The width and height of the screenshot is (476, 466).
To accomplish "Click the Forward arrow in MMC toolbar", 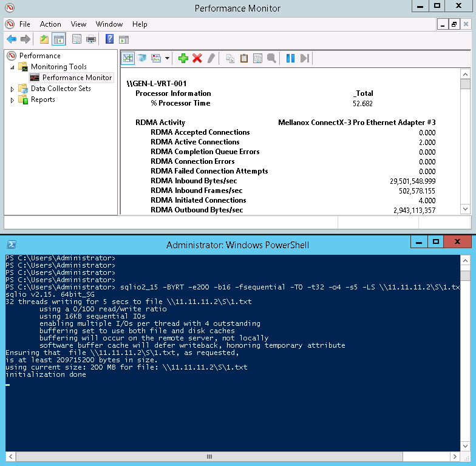I will [25, 39].
